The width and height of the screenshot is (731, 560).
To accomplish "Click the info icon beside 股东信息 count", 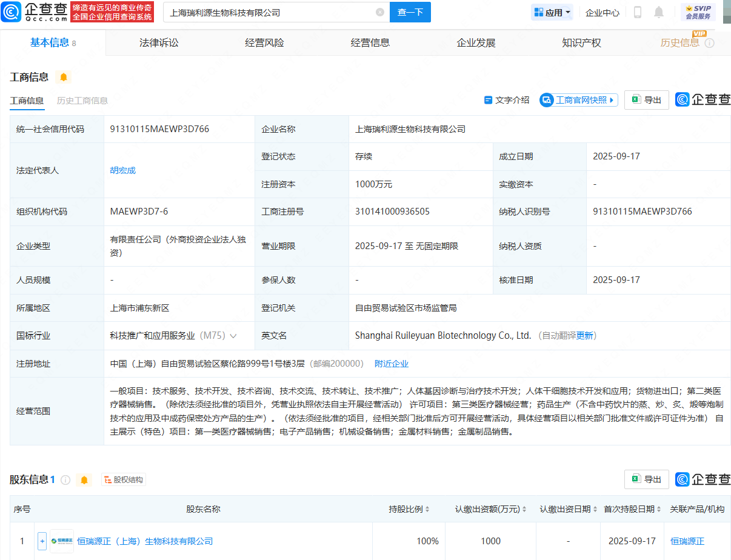I will click(65, 480).
